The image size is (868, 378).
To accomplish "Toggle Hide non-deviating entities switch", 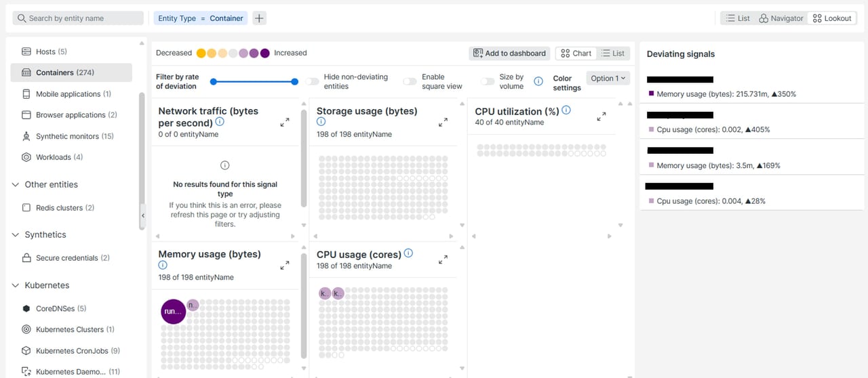I will click(312, 81).
